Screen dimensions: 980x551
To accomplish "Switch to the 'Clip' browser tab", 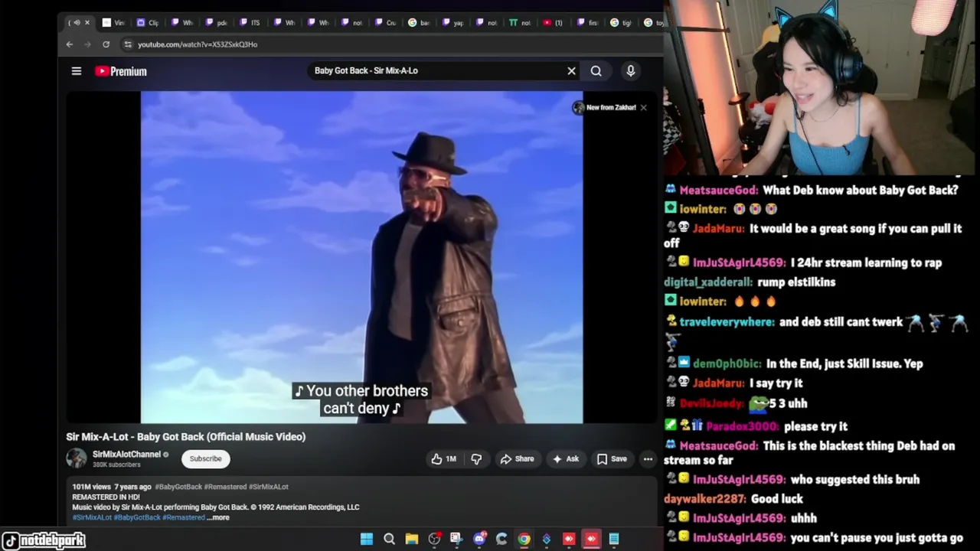I will tap(148, 22).
